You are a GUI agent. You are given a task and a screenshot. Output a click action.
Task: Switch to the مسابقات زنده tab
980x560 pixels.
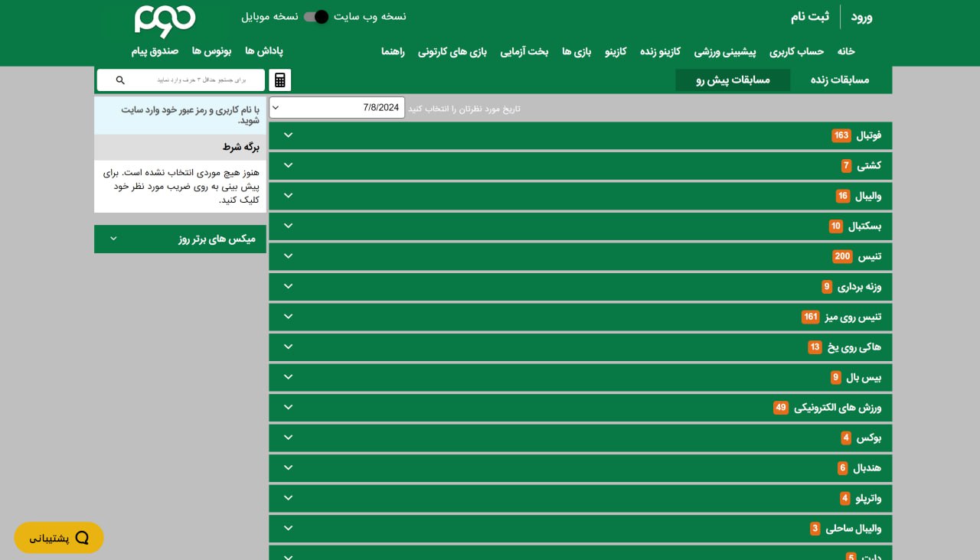(x=840, y=80)
